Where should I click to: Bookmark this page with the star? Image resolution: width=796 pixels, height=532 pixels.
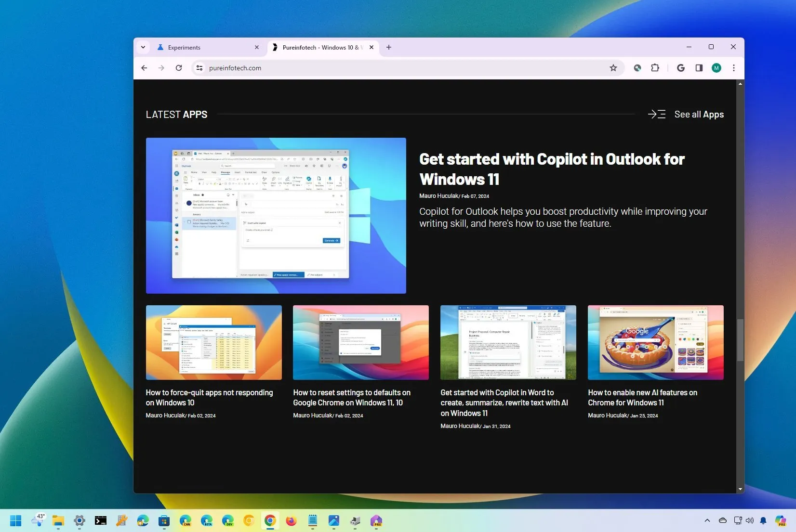(613, 68)
